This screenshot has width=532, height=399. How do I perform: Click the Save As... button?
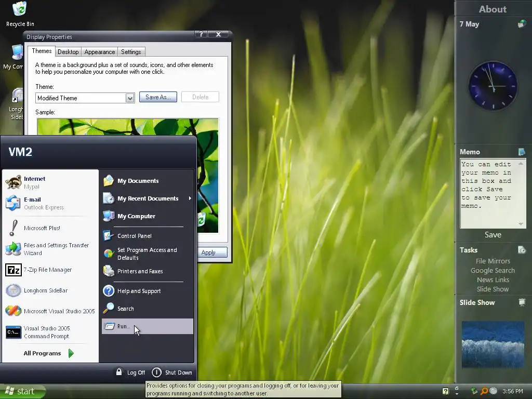(158, 97)
